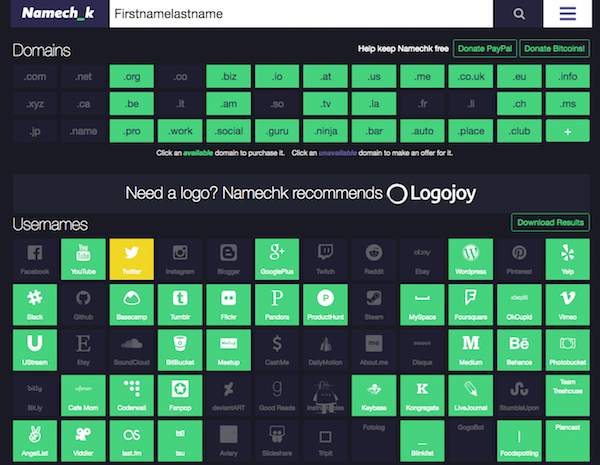Image resolution: width=600 pixels, height=465 pixels.
Task: Click the GooglePlus username tile
Action: coord(277,259)
